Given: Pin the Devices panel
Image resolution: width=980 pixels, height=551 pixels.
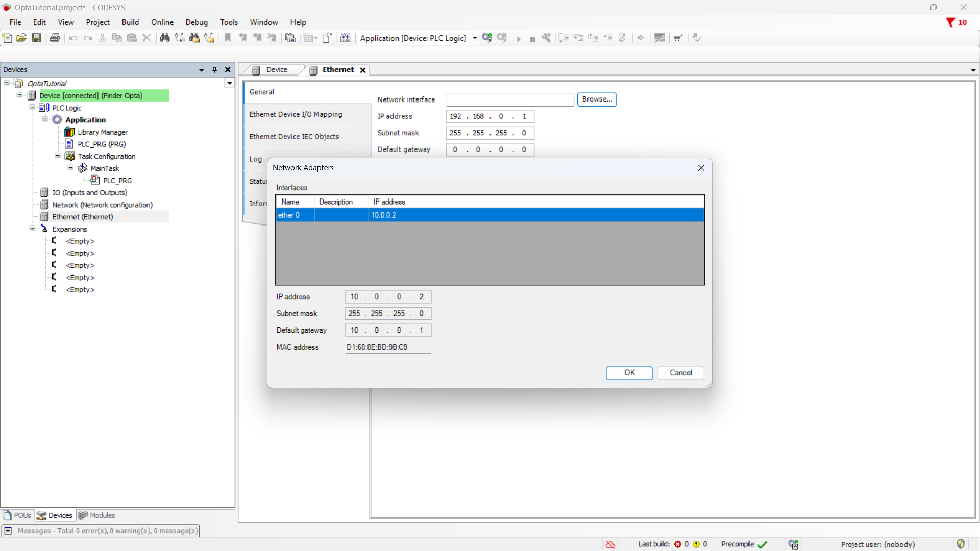Looking at the screenshot, I should pyautogui.click(x=214, y=70).
